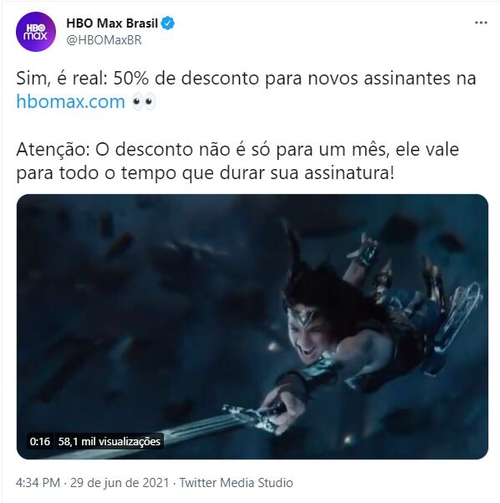Open the Twitter Media Studio source link
Viewport: 500px width, 503px height.
pyautogui.click(x=236, y=483)
